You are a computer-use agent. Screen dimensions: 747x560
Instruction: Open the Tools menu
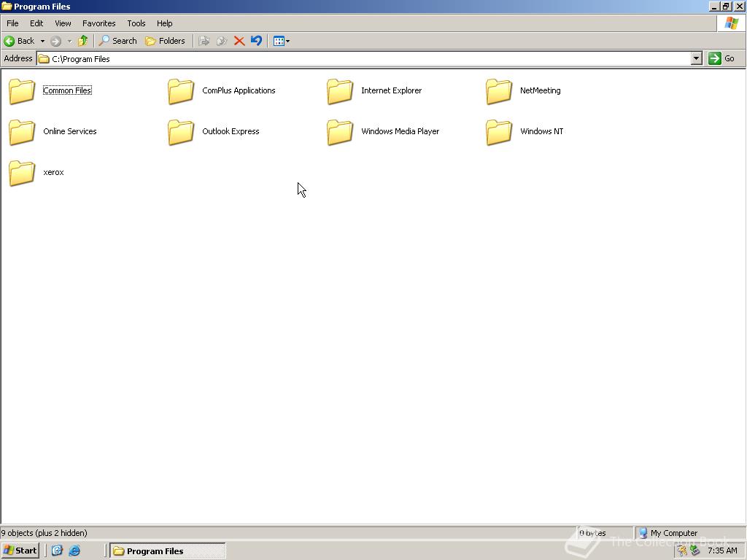coord(136,23)
